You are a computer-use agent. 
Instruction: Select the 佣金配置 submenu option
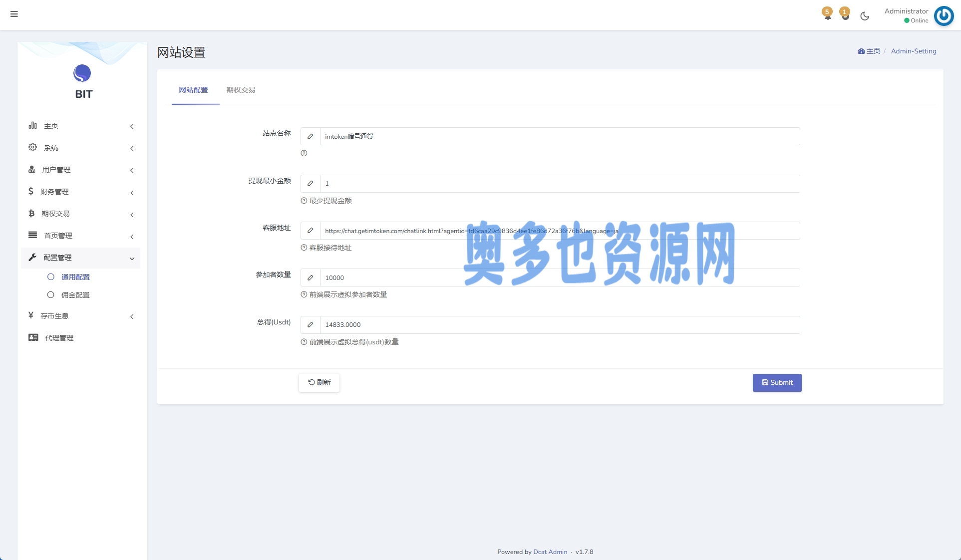(x=75, y=295)
